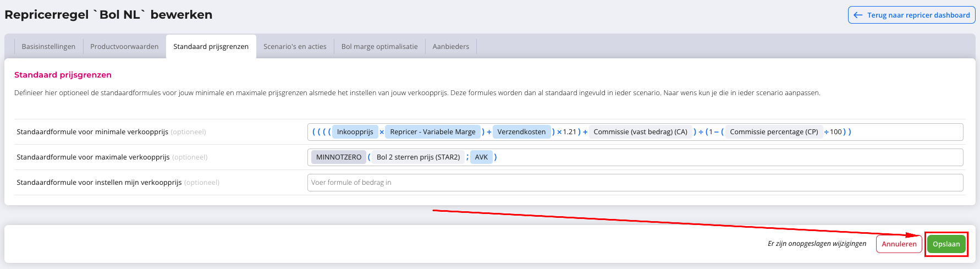Select the Repricer - Variabele Marge token
Viewport: 980px width, 269px height.
[x=432, y=132]
